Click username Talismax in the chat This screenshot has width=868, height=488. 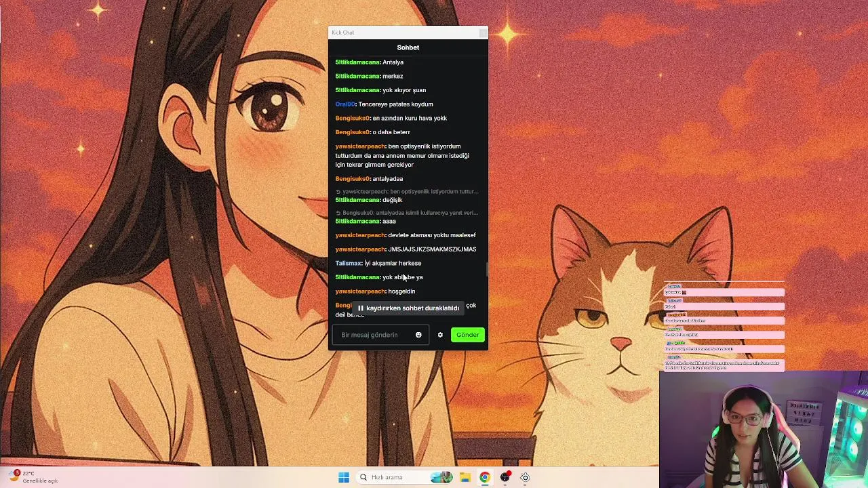click(x=349, y=263)
